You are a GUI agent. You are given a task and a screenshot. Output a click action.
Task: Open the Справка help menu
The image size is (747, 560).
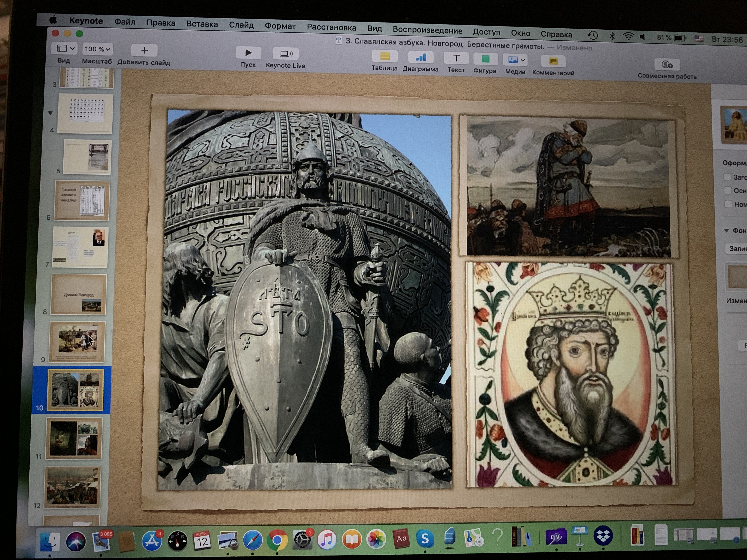556,34
